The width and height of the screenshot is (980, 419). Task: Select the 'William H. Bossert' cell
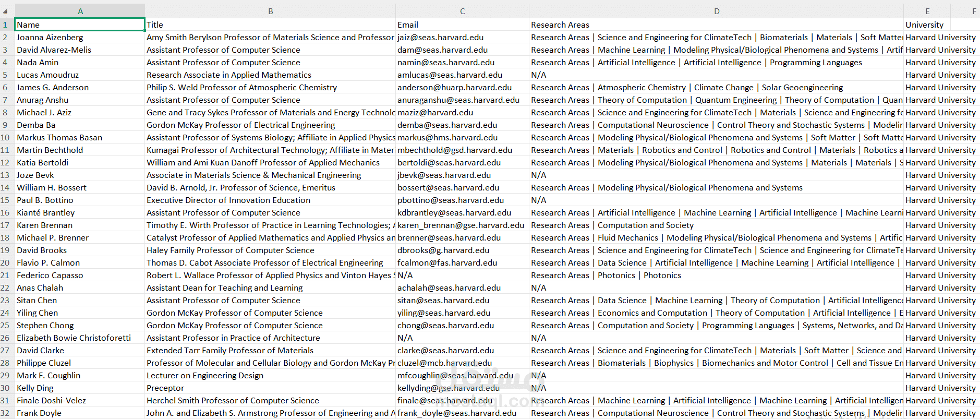80,187
